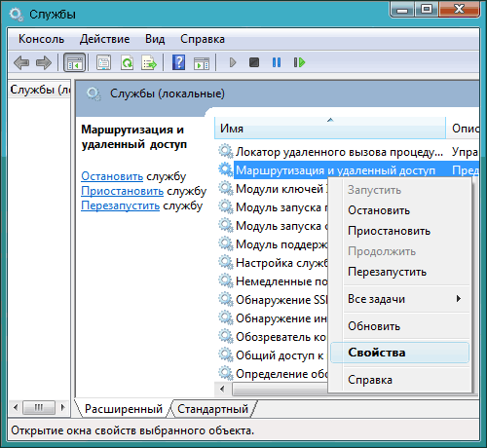The image size is (487, 448).
Task: Click right arrow of tree pane scrollbar
Action: (x=63, y=407)
